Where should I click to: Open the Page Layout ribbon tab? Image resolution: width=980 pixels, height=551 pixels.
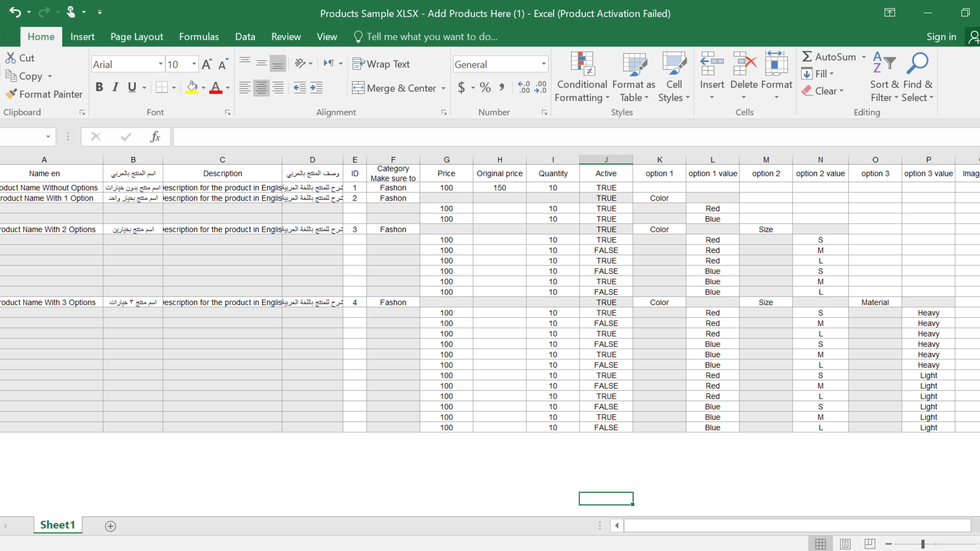pos(137,37)
